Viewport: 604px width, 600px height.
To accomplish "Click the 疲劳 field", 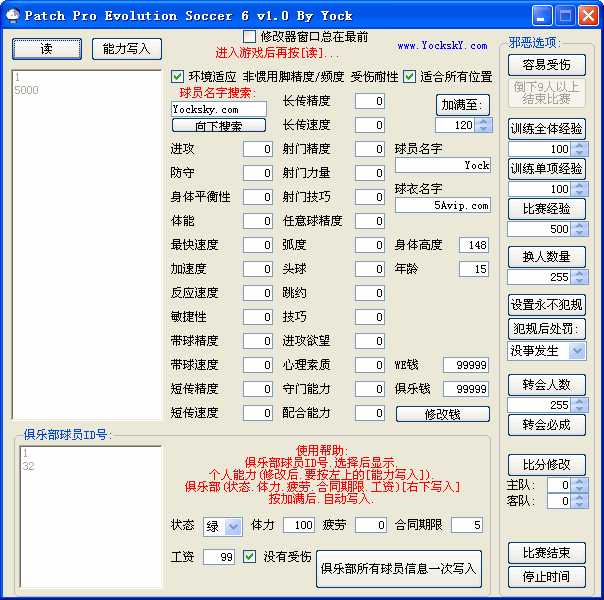I will (371, 525).
